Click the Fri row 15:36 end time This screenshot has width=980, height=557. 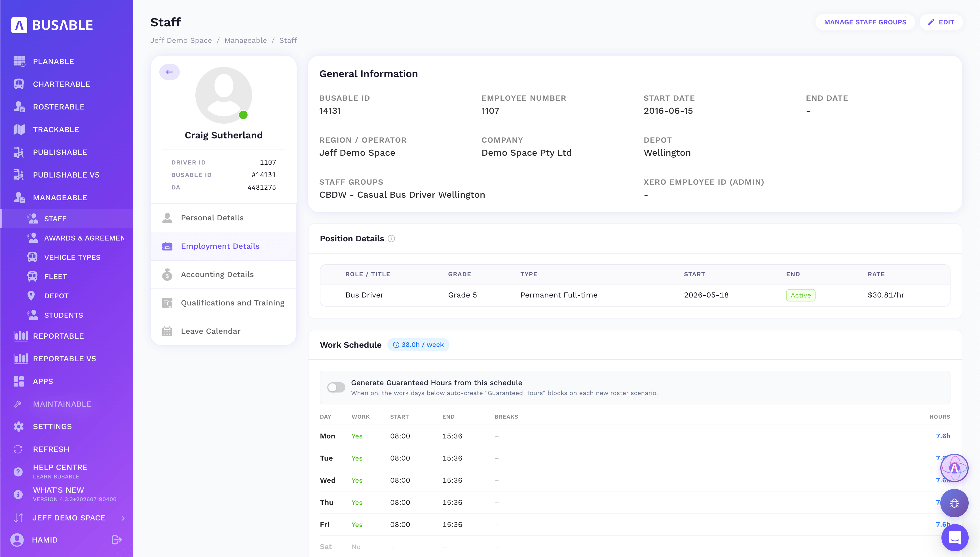point(452,524)
